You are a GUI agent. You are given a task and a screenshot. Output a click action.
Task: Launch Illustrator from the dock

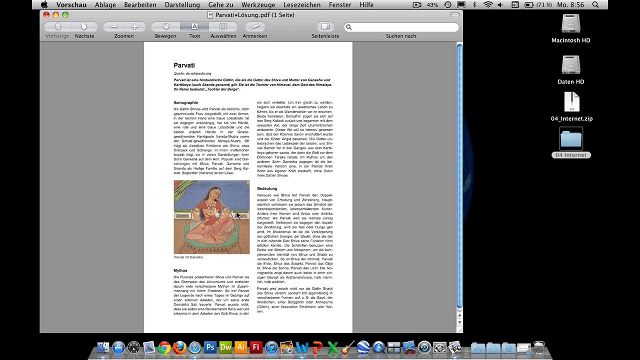[240, 347]
